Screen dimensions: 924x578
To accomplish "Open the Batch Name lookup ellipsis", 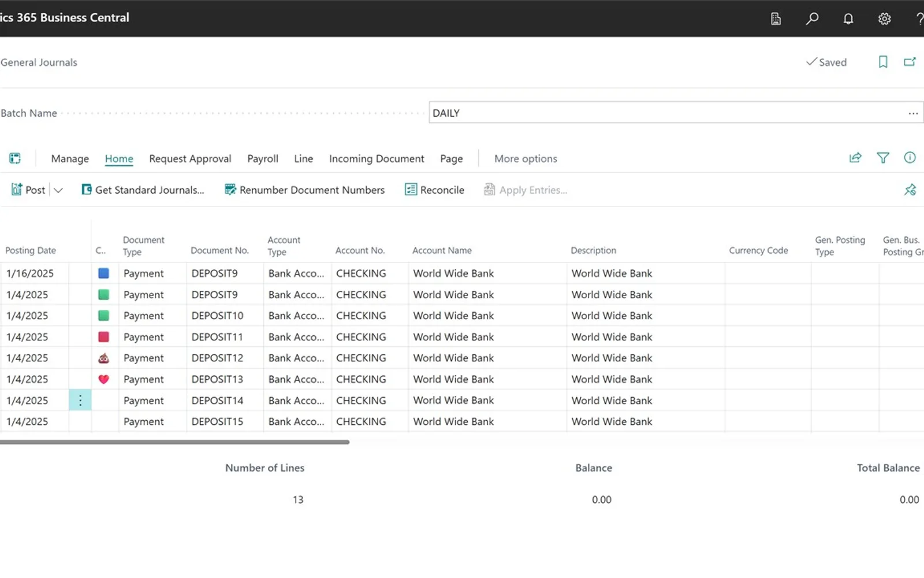I will click(x=912, y=113).
